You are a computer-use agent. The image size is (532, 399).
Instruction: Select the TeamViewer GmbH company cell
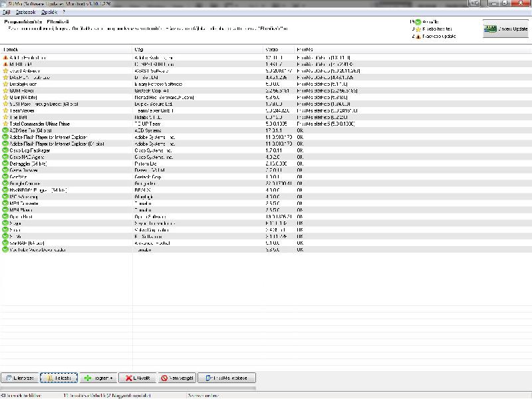click(154, 110)
